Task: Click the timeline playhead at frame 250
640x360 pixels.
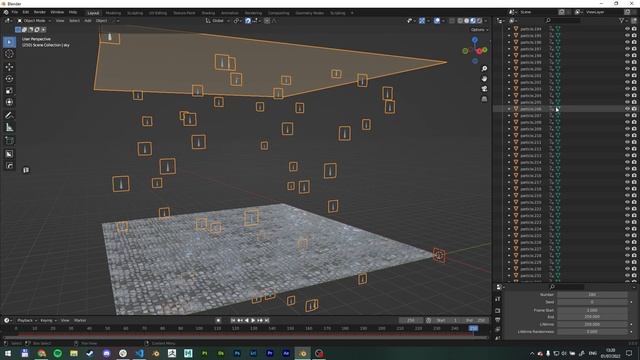Action: coord(473,328)
